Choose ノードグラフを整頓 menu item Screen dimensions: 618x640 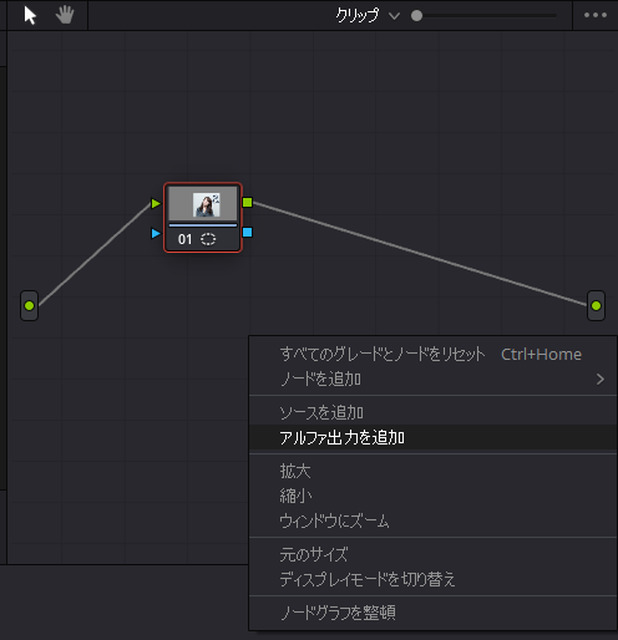[x=433, y=613]
